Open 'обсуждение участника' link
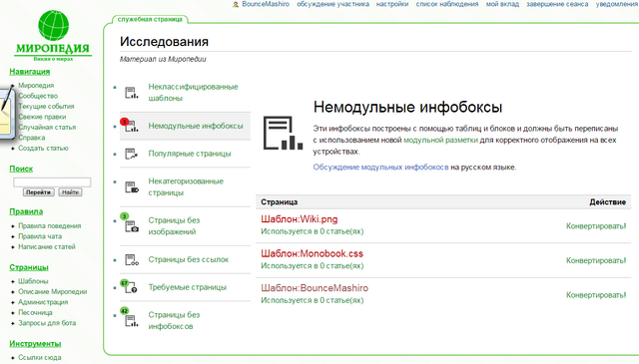639x364 pixels. (332, 4)
